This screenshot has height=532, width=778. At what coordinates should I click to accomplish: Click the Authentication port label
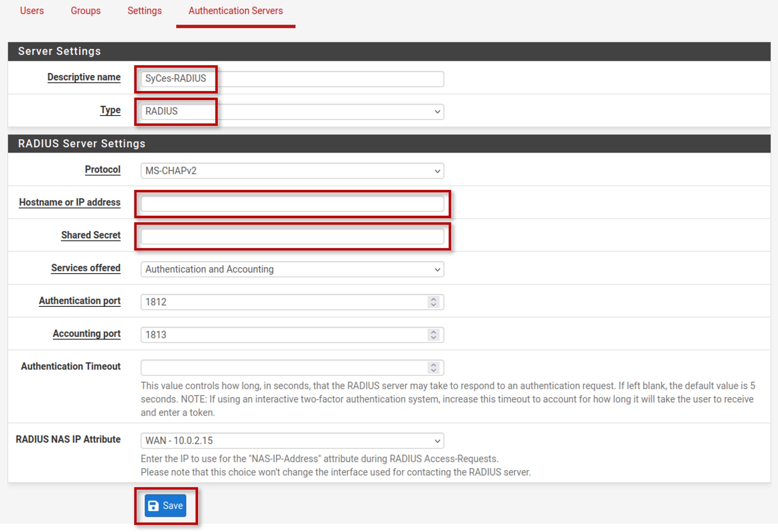pyautogui.click(x=80, y=300)
